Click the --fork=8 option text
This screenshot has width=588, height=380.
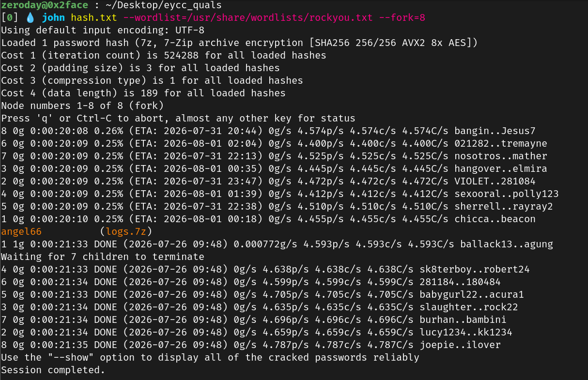402,18
